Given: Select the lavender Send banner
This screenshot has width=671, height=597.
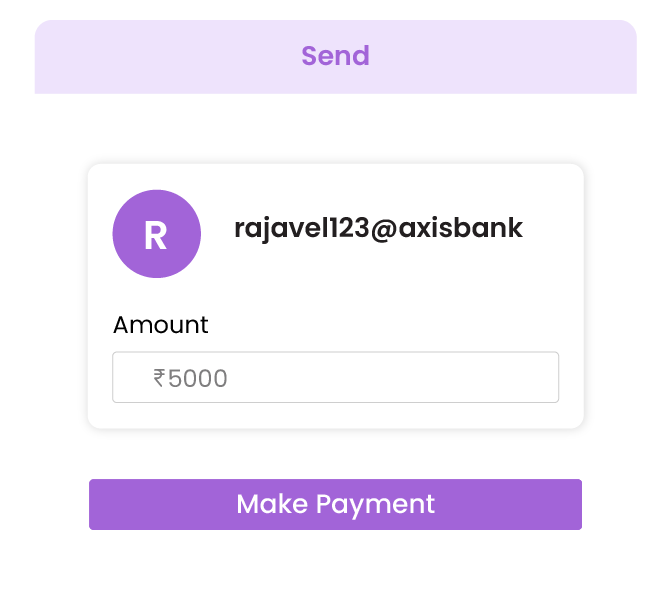Looking at the screenshot, I should (x=336, y=56).
